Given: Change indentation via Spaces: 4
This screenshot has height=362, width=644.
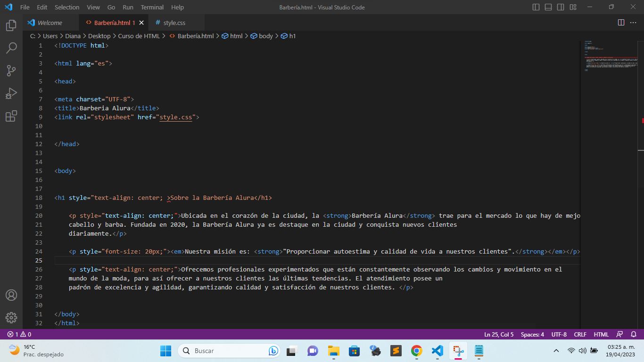Looking at the screenshot, I should [532, 334].
